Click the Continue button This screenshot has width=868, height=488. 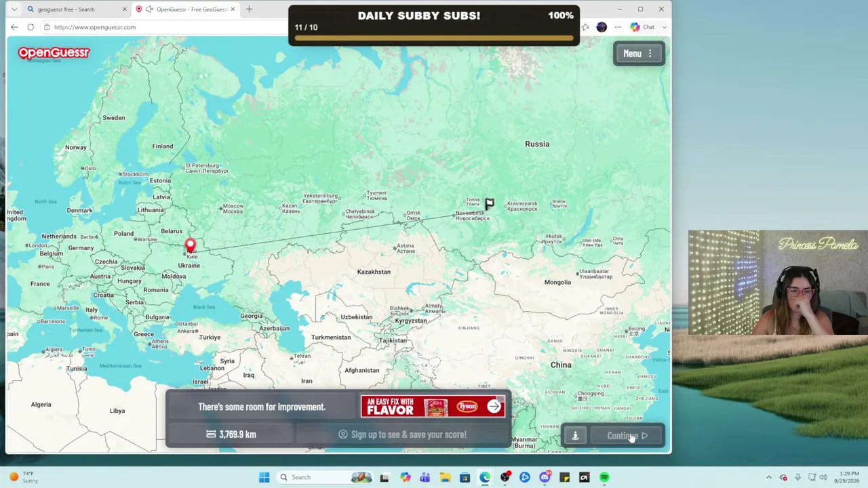coord(627,436)
